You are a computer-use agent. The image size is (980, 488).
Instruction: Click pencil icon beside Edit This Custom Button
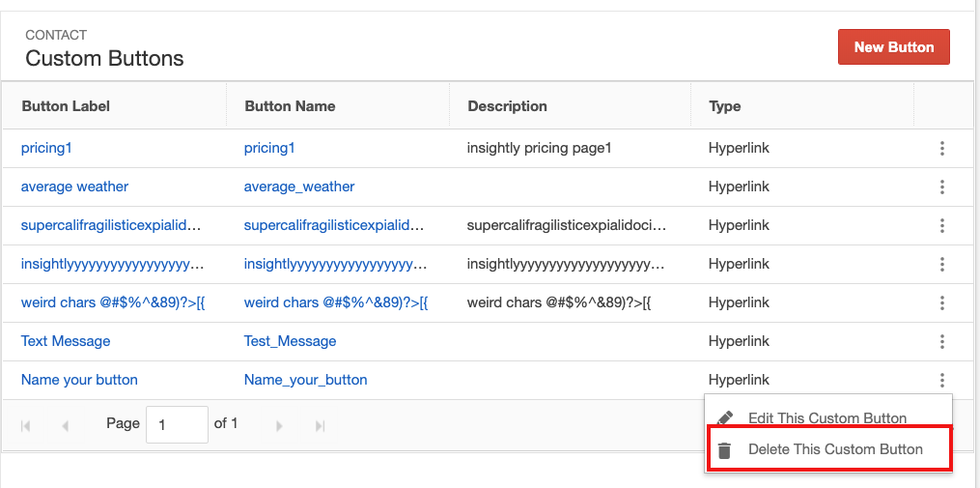[x=724, y=417]
